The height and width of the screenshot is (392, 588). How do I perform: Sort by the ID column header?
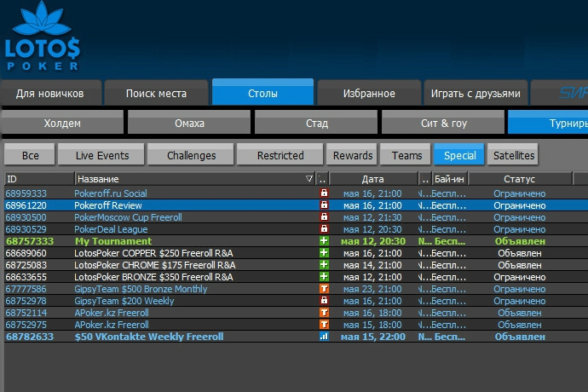39,179
